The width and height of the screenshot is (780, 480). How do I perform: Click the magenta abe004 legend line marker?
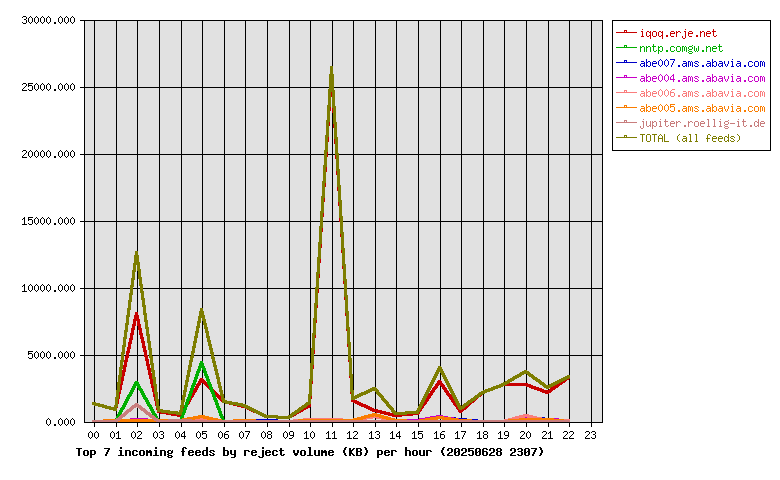[x=626, y=77]
